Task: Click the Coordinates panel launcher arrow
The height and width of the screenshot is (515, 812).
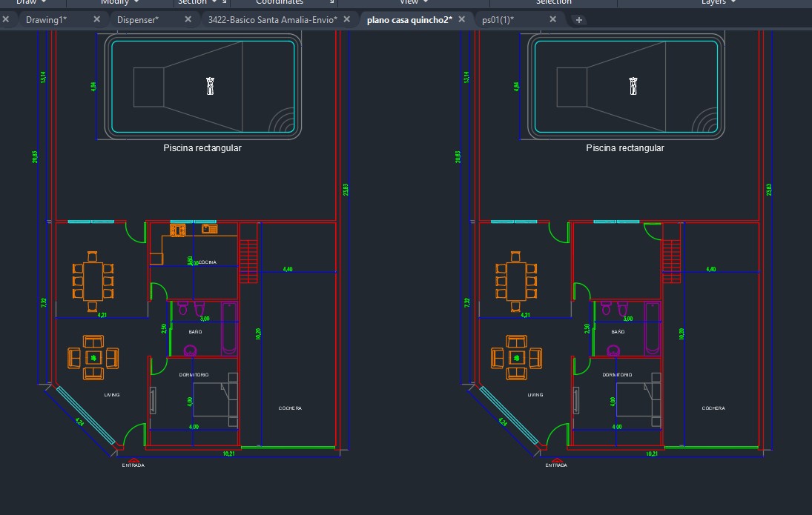Action: click(332, 3)
